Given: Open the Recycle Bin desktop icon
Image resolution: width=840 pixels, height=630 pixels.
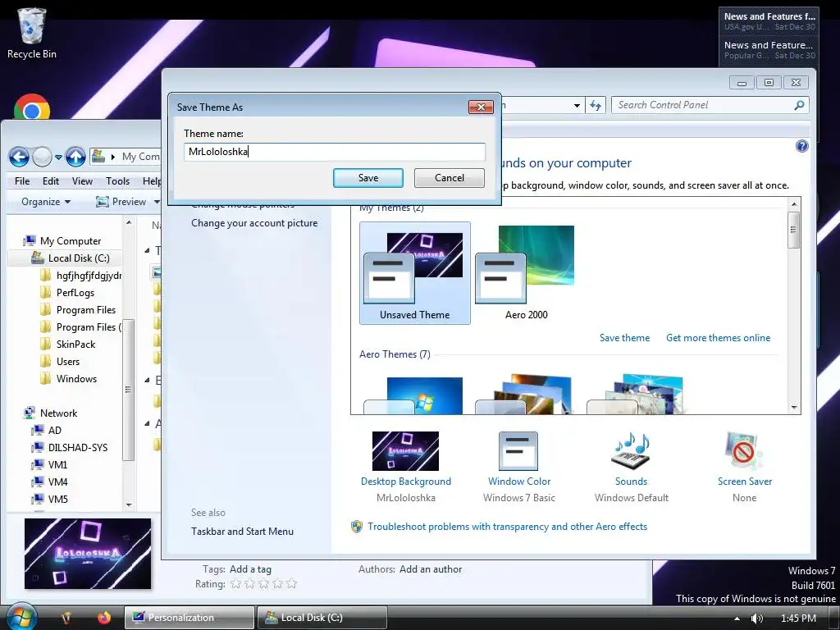Looking at the screenshot, I should click(32, 33).
